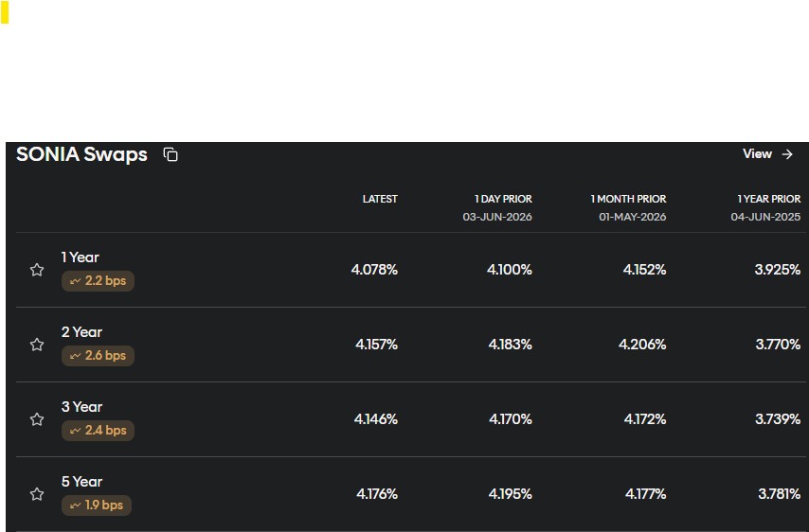Click the 2.4 bps change badge
The image size is (809, 532).
pos(98,431)
